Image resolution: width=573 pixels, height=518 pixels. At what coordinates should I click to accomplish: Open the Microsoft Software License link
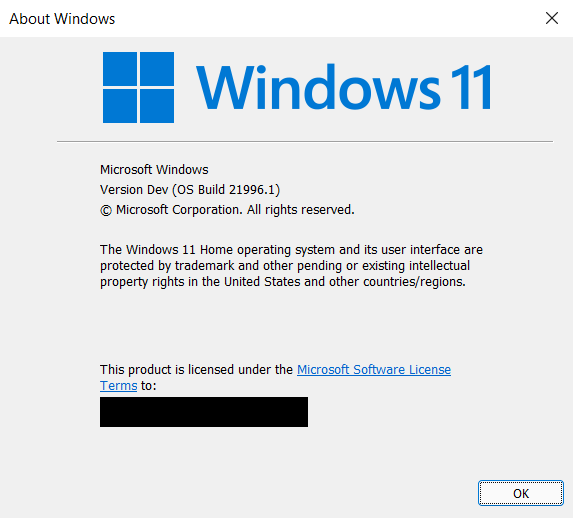pyautogui.click(x=374, y=370)
